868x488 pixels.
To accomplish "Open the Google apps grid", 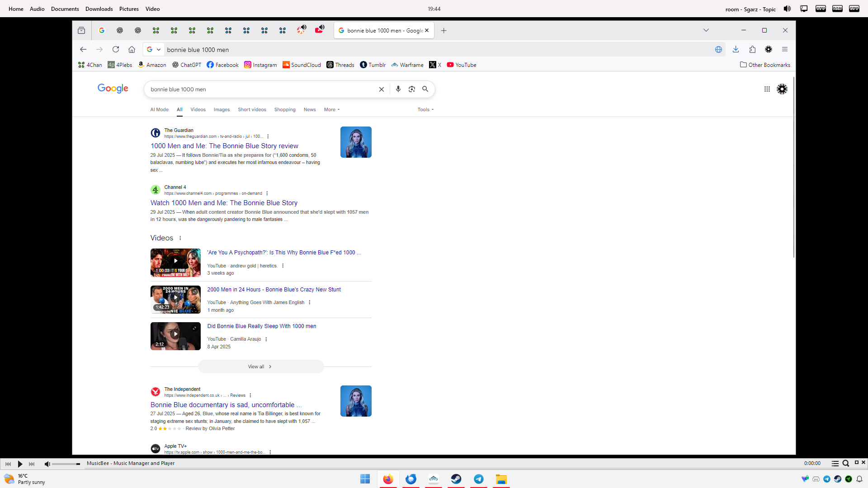I will 767,89.
